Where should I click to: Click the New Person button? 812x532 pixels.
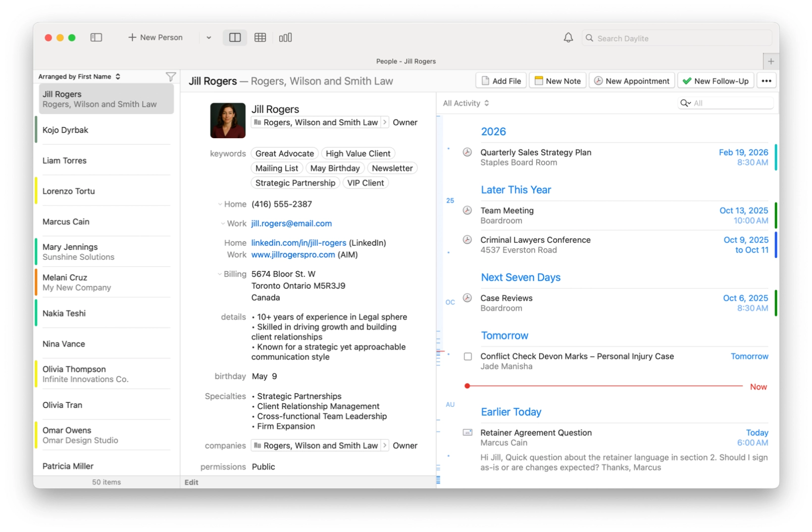(155, 37)
